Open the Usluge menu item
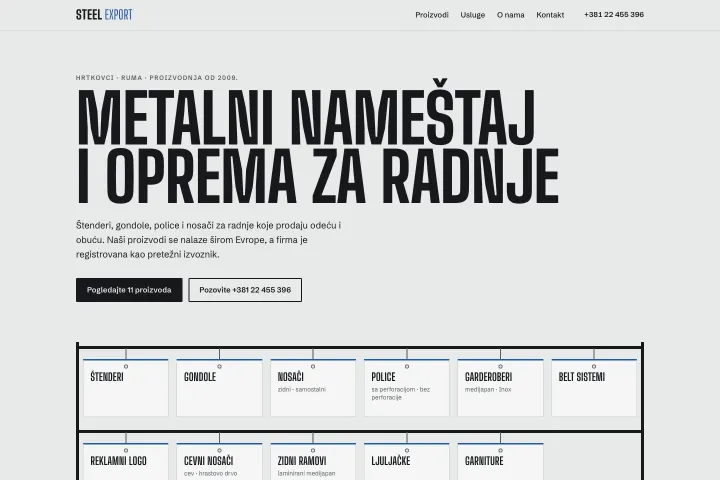Screen dimensions: 720x480 [472, 15]
